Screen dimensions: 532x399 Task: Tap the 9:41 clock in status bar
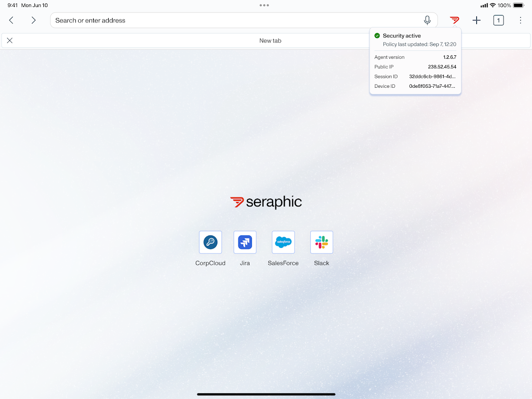tap(12, 5)
